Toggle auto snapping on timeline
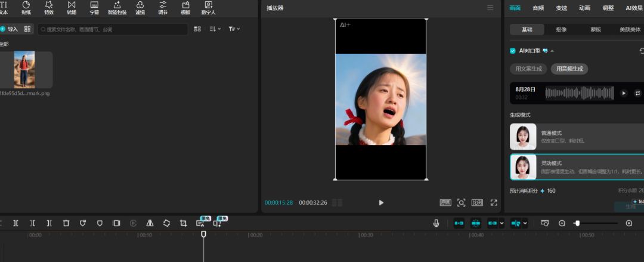This screenshot has height=262, width=644. click(x=476, y=223)
